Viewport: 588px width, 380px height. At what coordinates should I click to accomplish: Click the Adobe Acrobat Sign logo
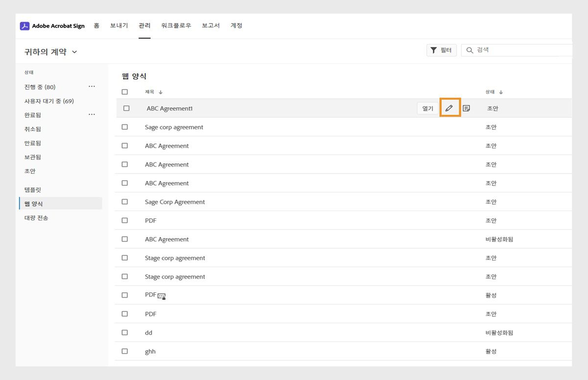click(52, 25)
